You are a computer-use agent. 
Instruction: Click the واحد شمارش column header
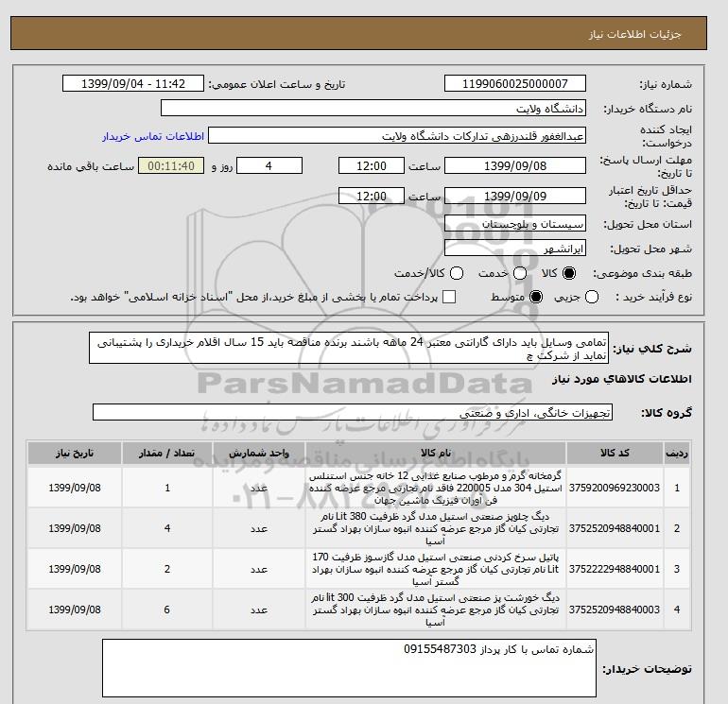[x=259, y=453]
